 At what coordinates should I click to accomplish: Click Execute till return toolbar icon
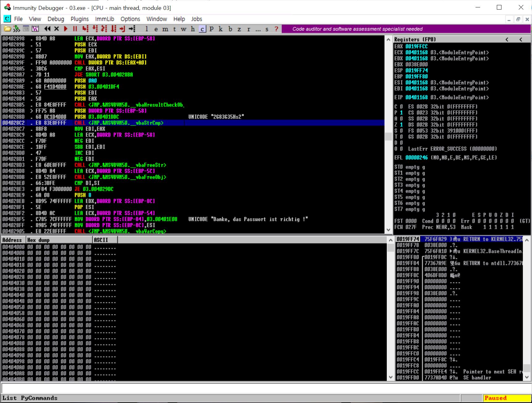coord(123,29)
